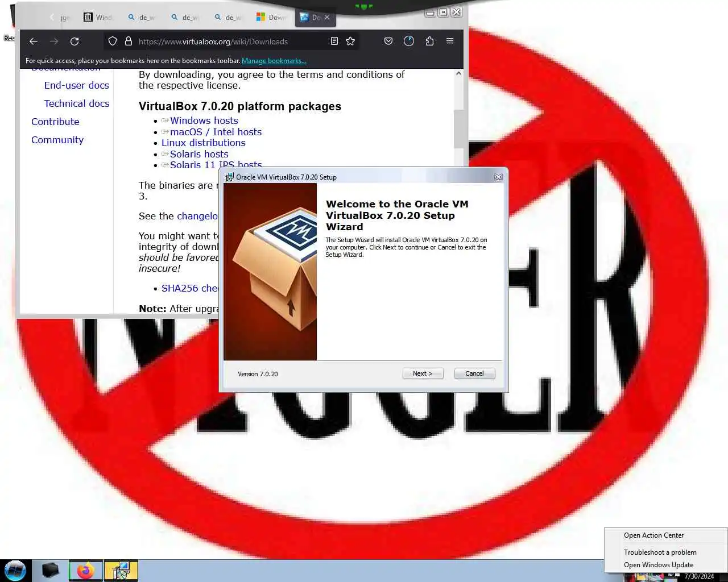Click Next in VirtualBox Setup wizard
This screenshot has width=728, height=582.
click(x=423, y=373)
